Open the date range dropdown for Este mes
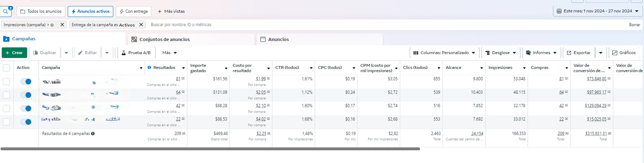The width and height of the screenshot is (644, 163). 597,11
